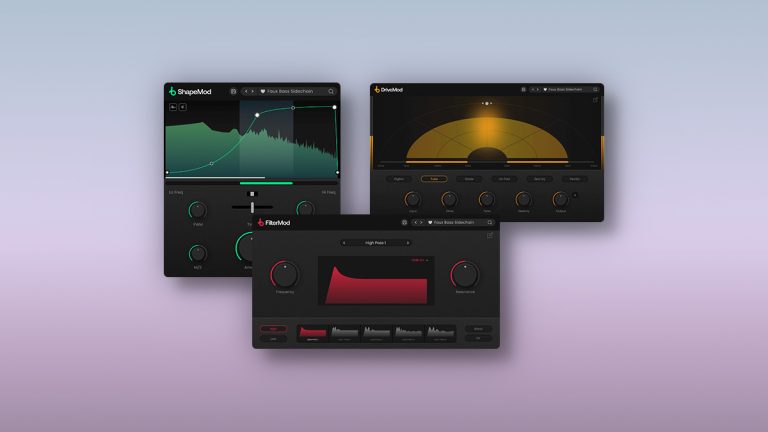Favorite the ShapeMod preset with heart icon
This screenshot has height=432, width=768.
[x=263, y=92]
